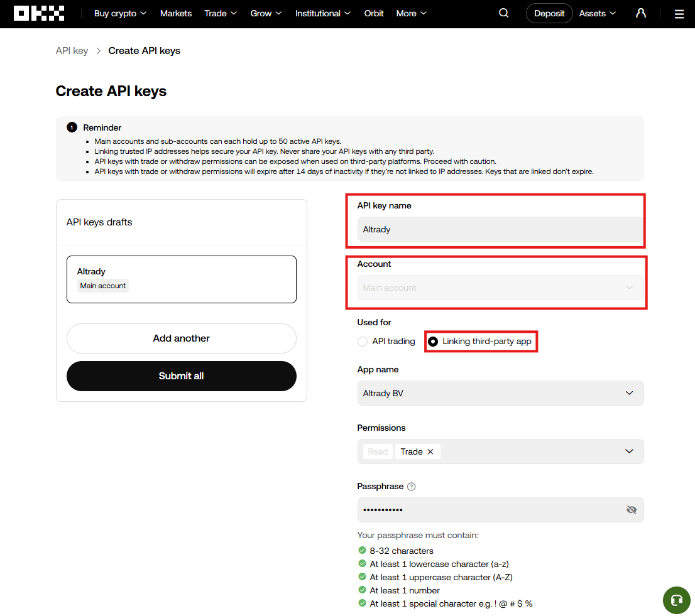Expand the Trade menu
695x616 pixels.
pos(221,13)
